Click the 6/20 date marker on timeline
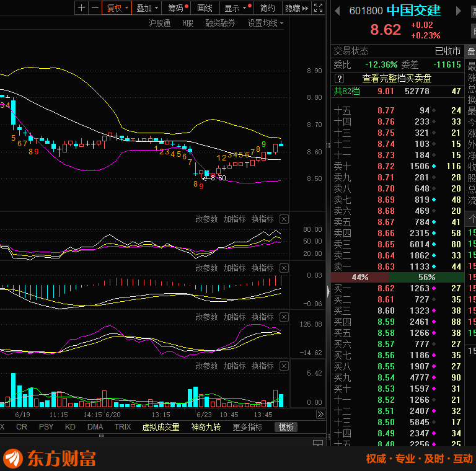The width and height of the screenshot is (476, 471). [x=113, y=415]
